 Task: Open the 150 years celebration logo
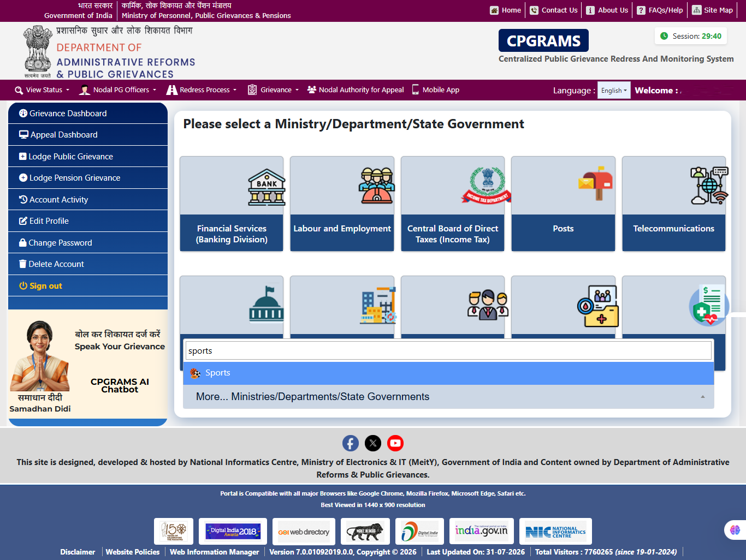[x=174, y=531]
